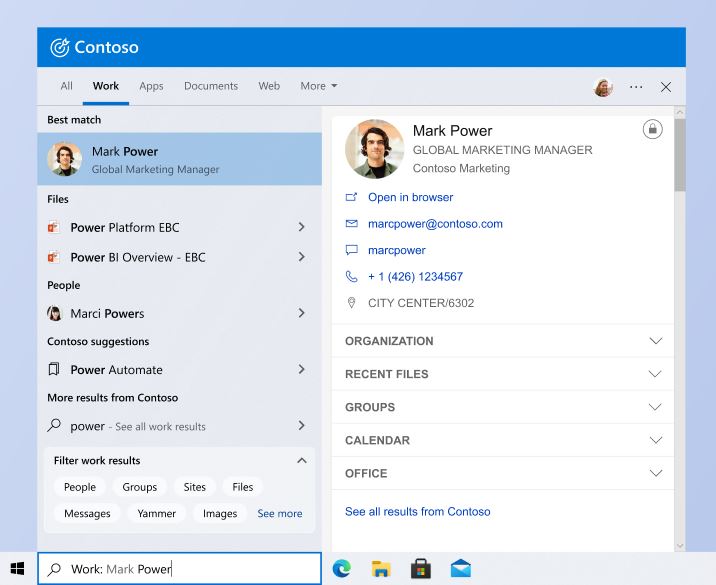
Task: Open the Mail app in the taskbar
Action: 460,569
